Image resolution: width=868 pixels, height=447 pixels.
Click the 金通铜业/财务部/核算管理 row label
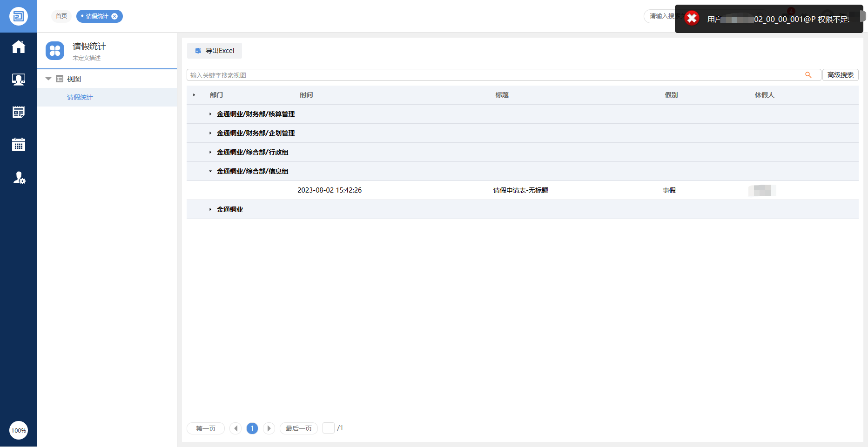tap(256, 114)
